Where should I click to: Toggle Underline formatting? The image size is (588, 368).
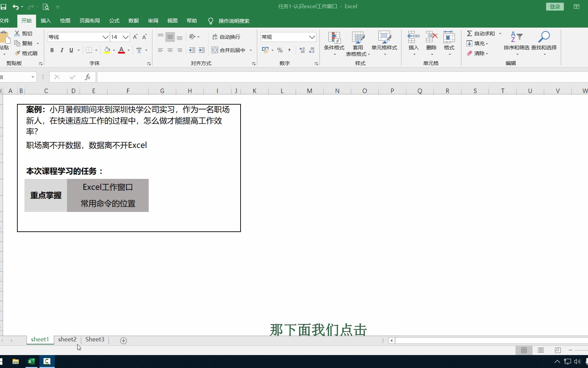71,50
